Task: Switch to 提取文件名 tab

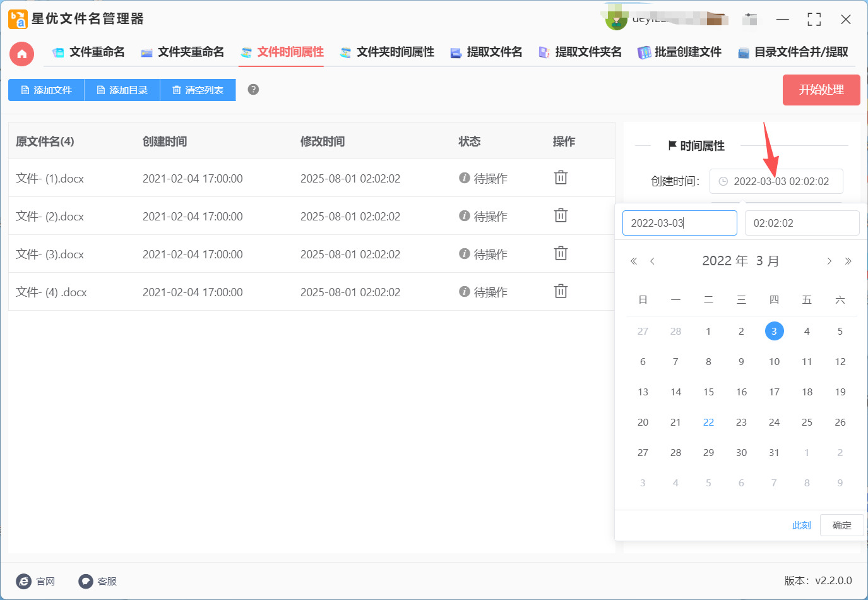Action: [486, 52]
